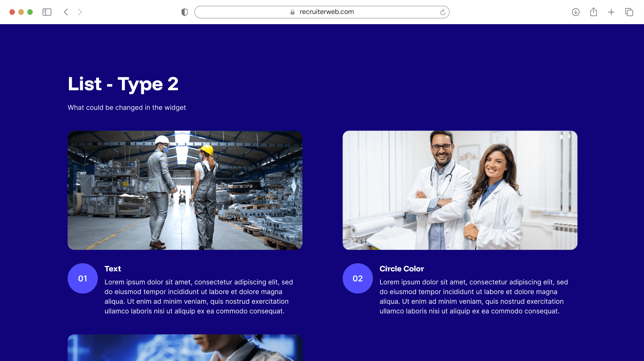Screen dimensions: 644x361
Task: Show the downloads list
Action: pyautogui.click(x=576, y=12)
